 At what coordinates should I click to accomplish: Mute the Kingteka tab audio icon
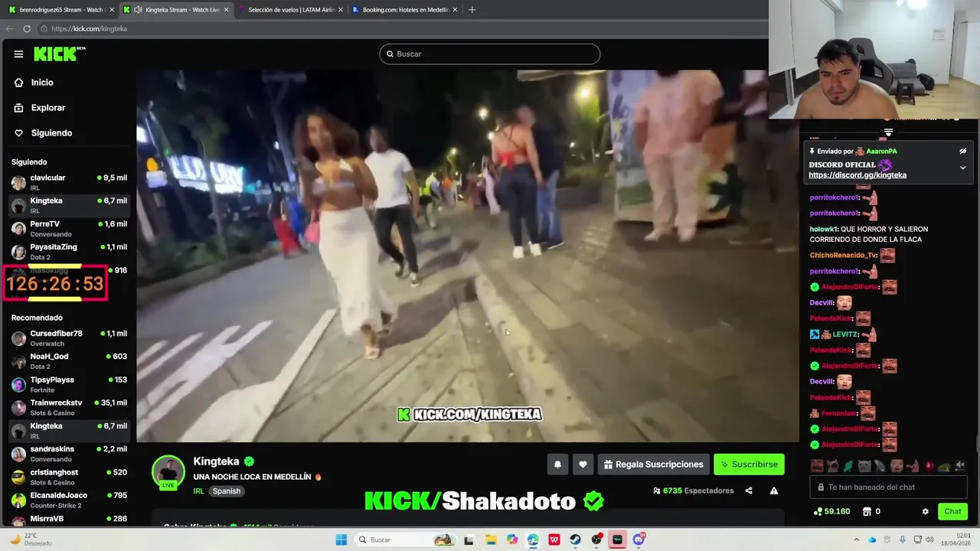[138, 10]
